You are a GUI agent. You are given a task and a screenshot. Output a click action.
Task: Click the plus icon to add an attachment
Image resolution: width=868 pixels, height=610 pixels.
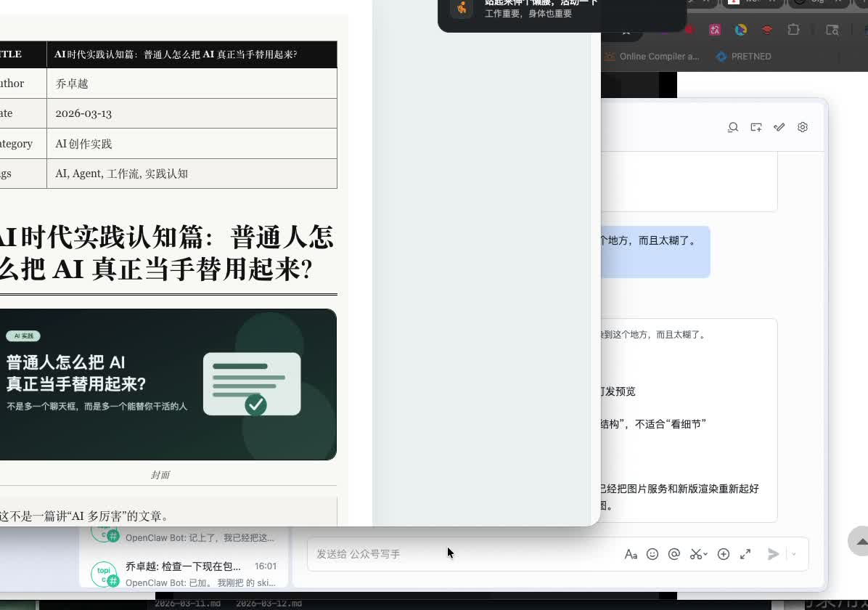724,554
